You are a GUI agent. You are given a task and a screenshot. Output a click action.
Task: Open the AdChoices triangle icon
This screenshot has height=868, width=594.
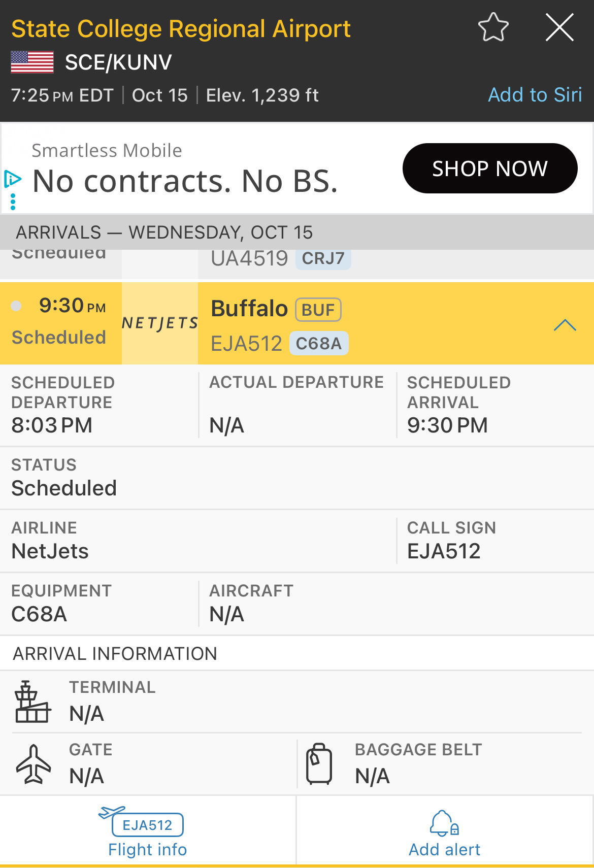[12, 179]
